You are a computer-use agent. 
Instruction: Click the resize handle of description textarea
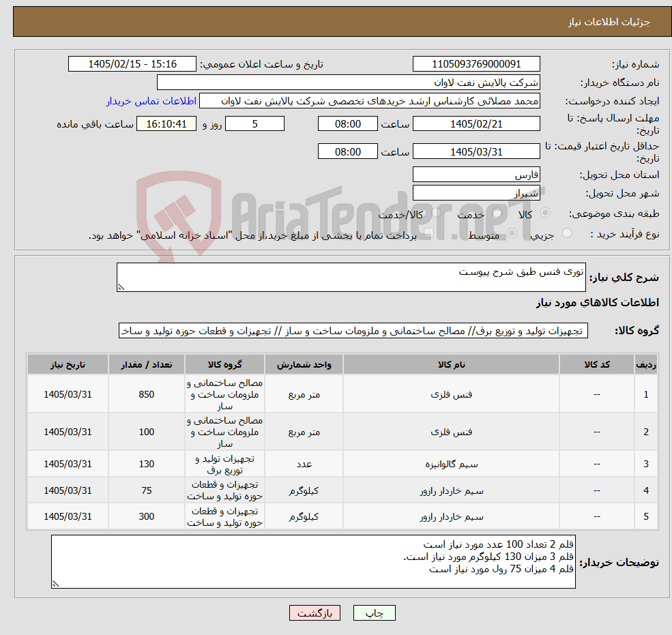tap(121, 288)
